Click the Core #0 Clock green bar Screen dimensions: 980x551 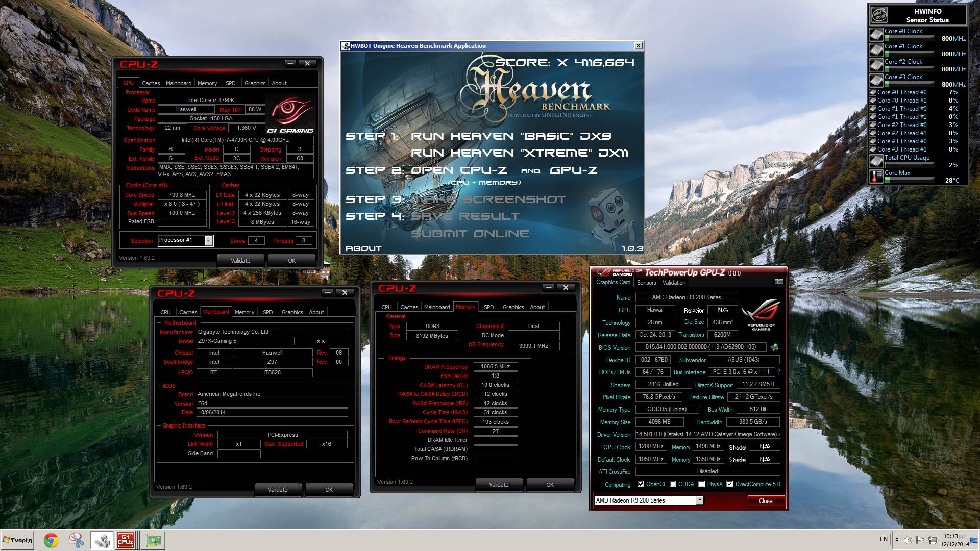pos(910,38)
